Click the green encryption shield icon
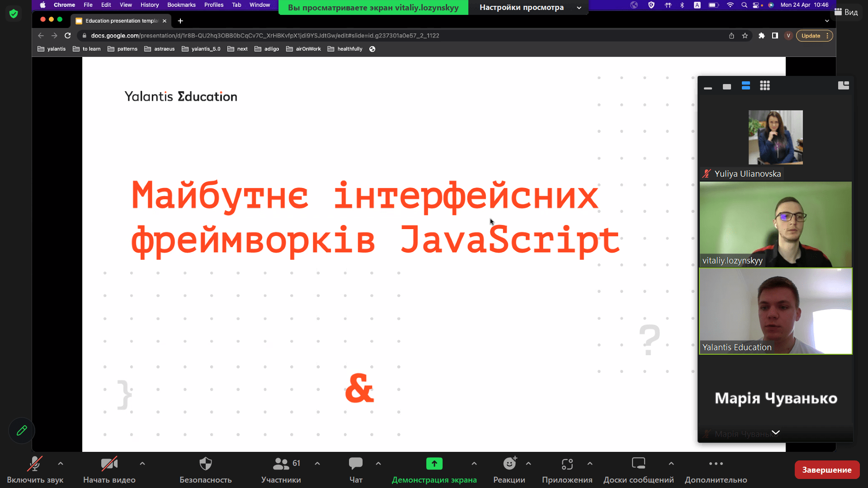 coord(14,14)
